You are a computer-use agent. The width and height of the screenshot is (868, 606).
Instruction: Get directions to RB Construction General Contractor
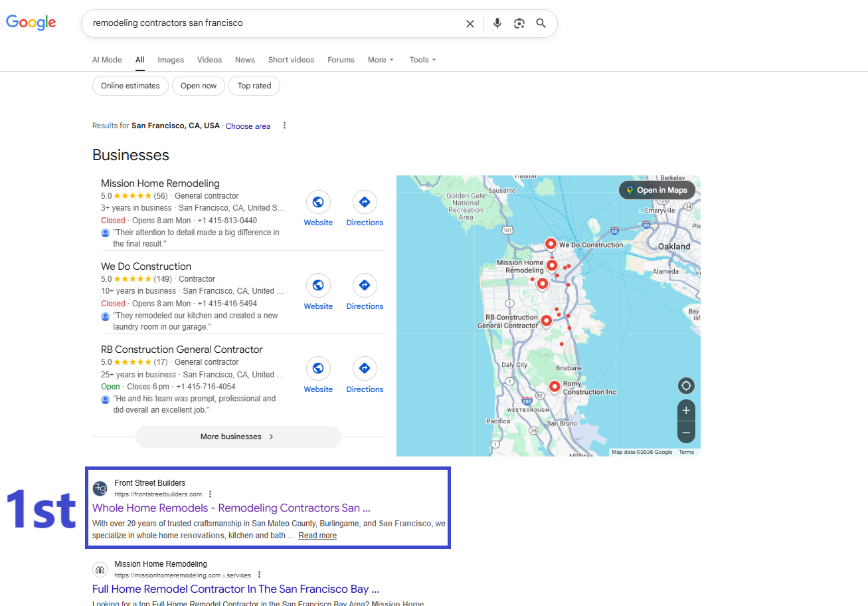tap(365, 369)
